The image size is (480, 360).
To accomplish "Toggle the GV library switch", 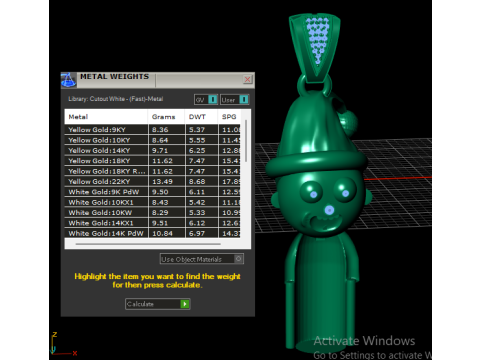I will (206, 99).
